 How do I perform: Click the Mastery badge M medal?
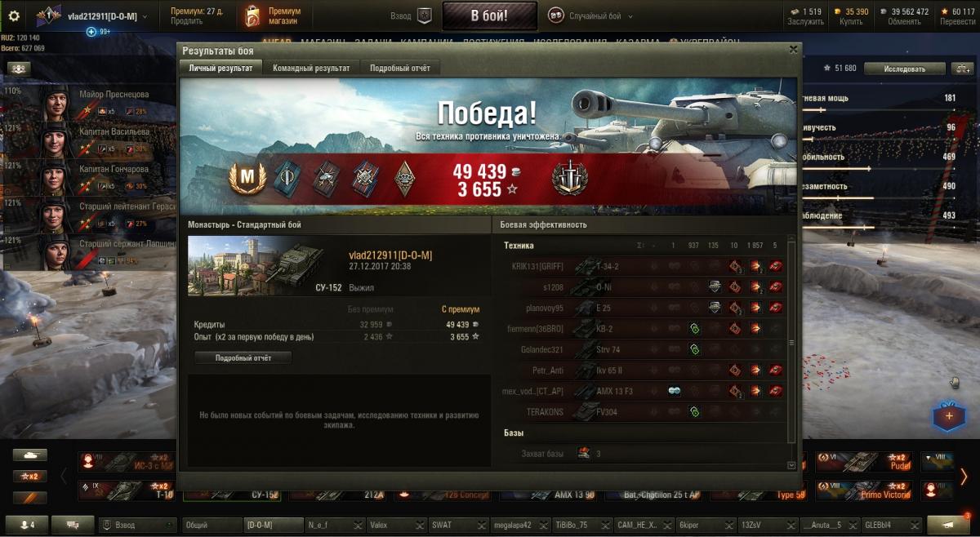pos(246,177)
